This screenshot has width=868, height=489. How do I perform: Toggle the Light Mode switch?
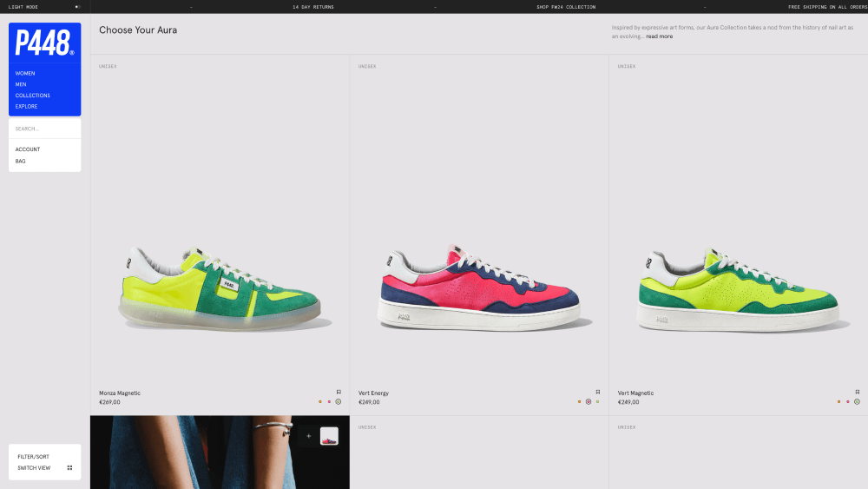(x=77, y=7)
